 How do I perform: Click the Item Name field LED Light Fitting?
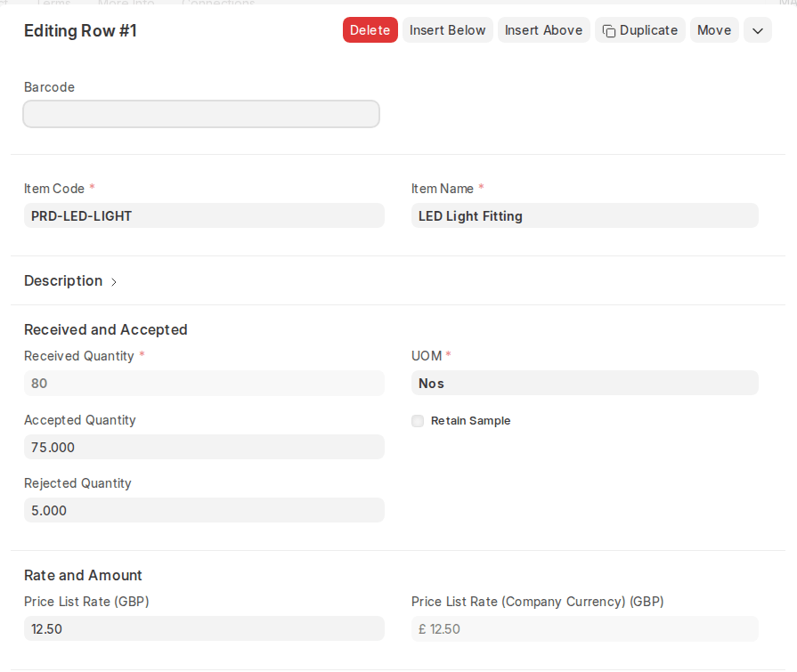(x=584, y=216)
